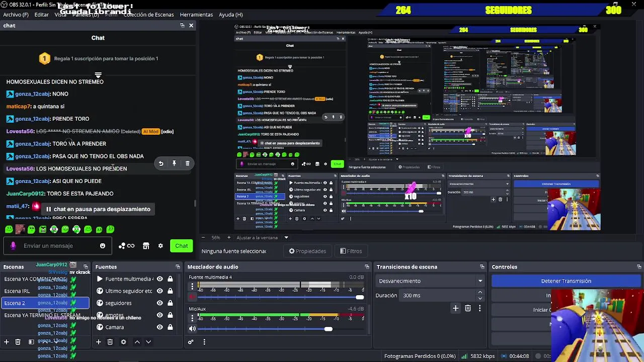Click the undo moderation icon on hovered message
644x362 pixels.
161,163
